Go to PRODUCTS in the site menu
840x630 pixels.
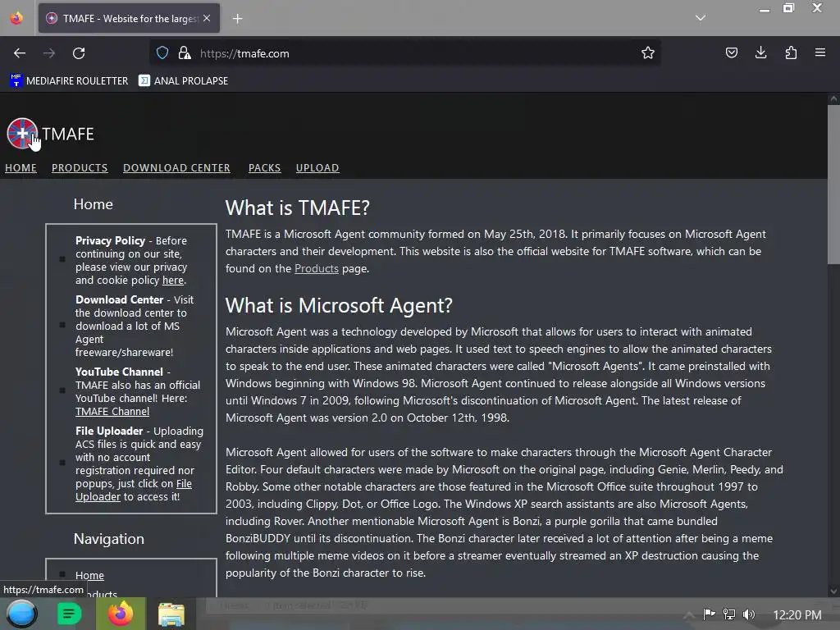tap(80, 167)
